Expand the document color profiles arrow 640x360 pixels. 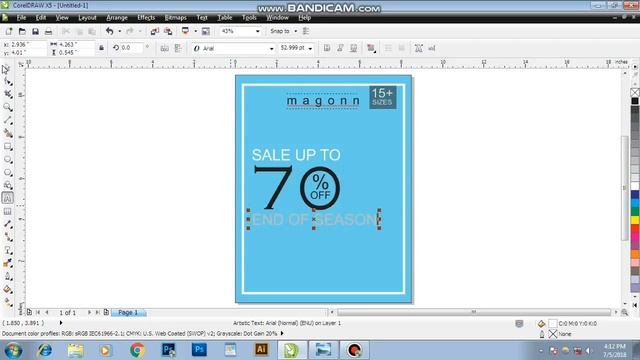point(282,333)
